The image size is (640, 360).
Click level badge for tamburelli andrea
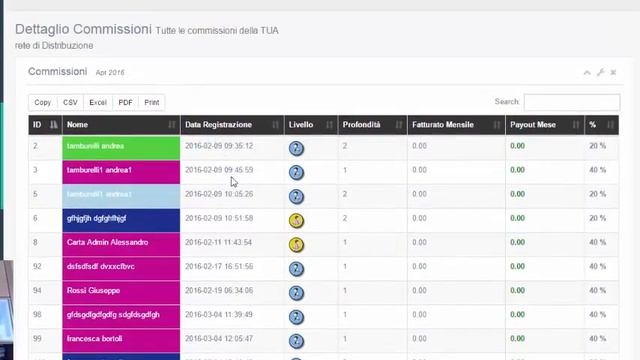coord(296,148)
